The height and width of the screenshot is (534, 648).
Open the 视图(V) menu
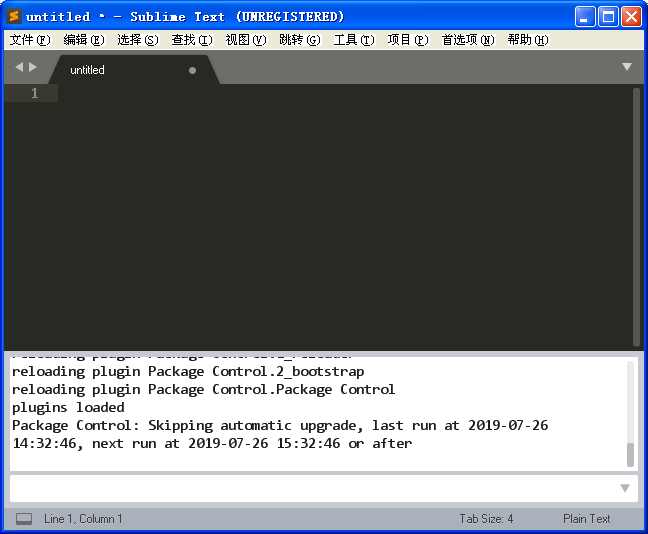click(x=246, y=40)
